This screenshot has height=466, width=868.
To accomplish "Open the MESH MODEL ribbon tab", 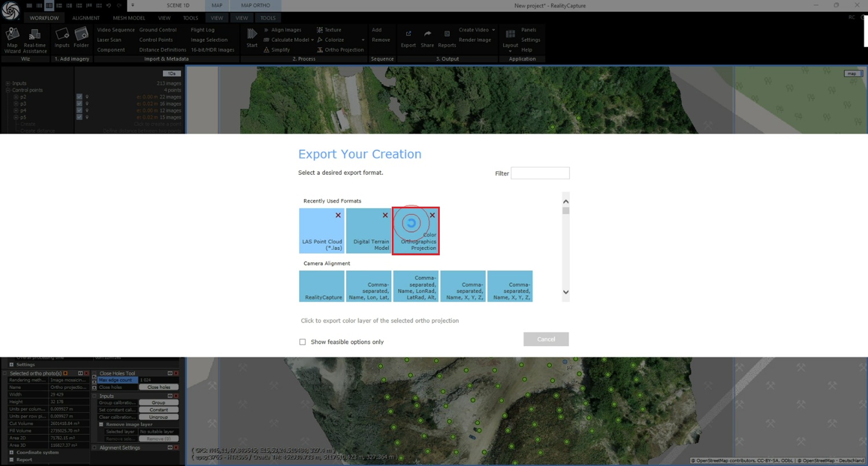I will 128,18.
